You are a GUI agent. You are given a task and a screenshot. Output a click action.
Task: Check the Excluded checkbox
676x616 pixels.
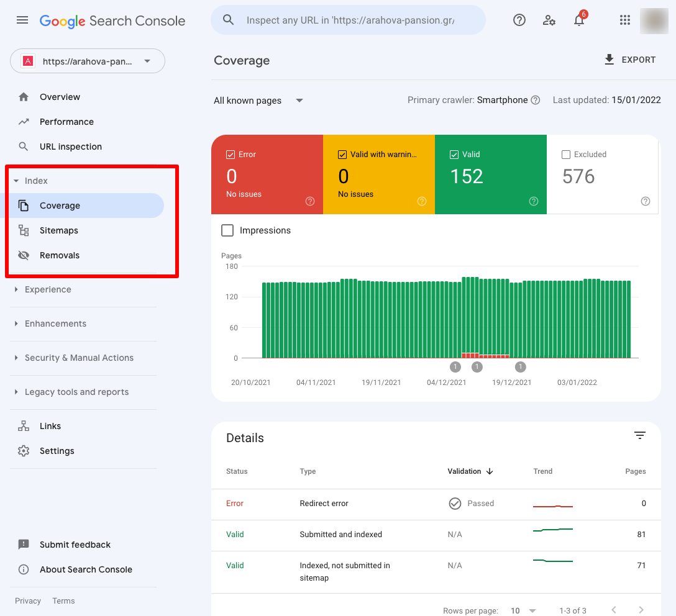coord(566,155)
